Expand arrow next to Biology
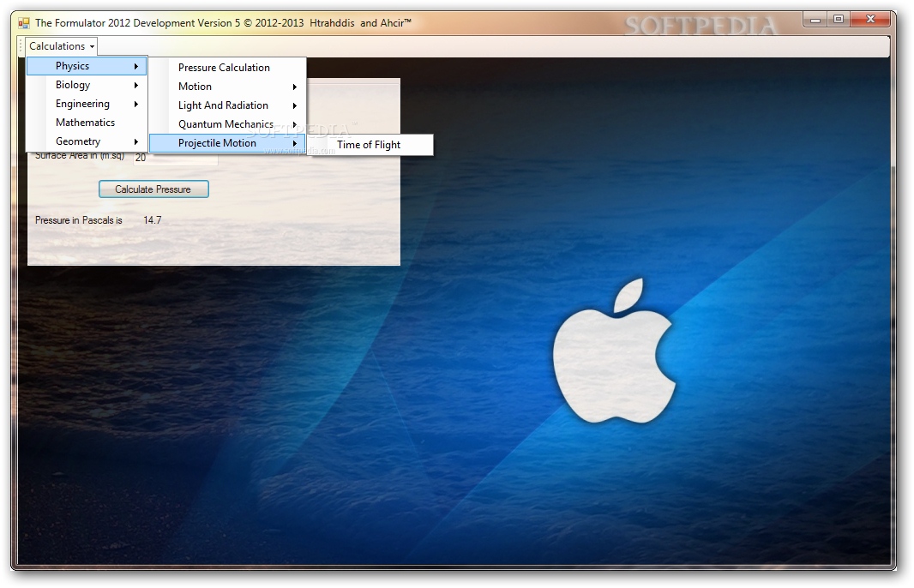Image resolution: width=914 pixels, height=588 pixels. coord(136,85)
